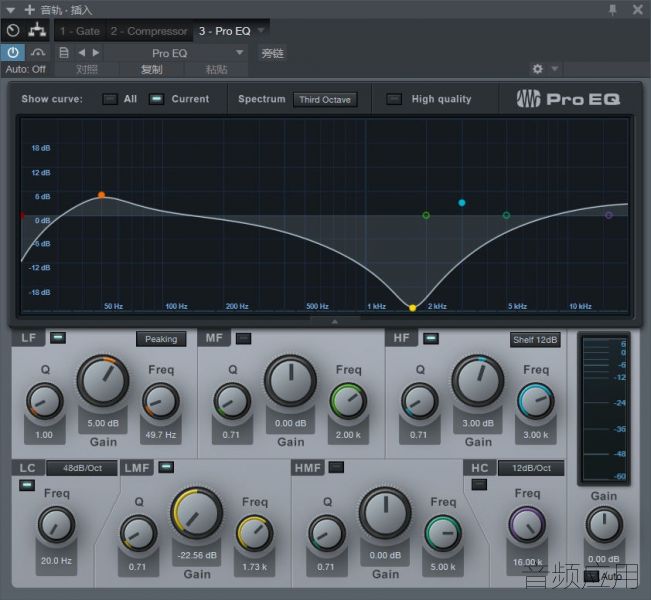Click the HF Gain knob
Viewport: 651px width, 600px height.
[478, 380]
